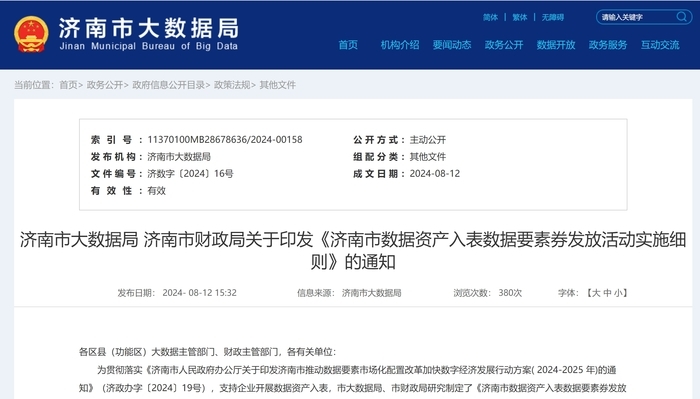Set font size to 小

(618, 293)
